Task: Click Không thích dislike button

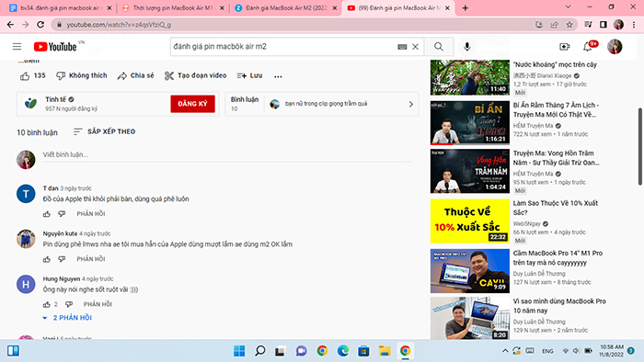Action: pos(82,76)
